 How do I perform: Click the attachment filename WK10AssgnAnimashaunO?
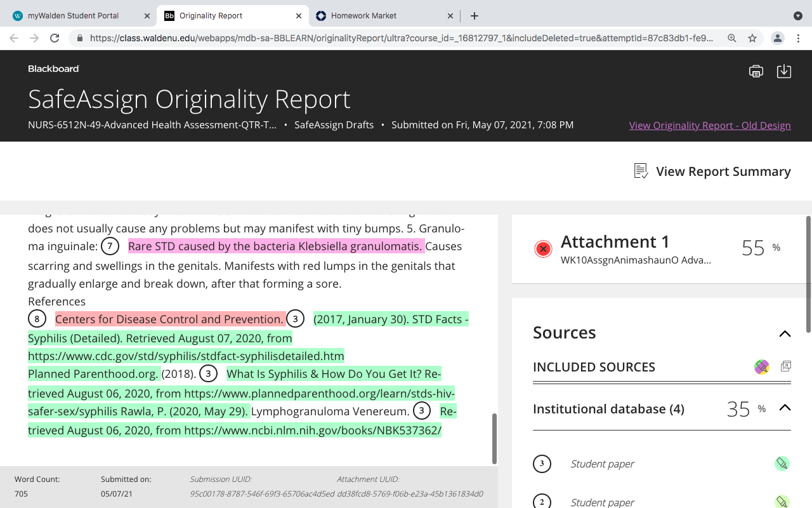[x=636, y=260]
